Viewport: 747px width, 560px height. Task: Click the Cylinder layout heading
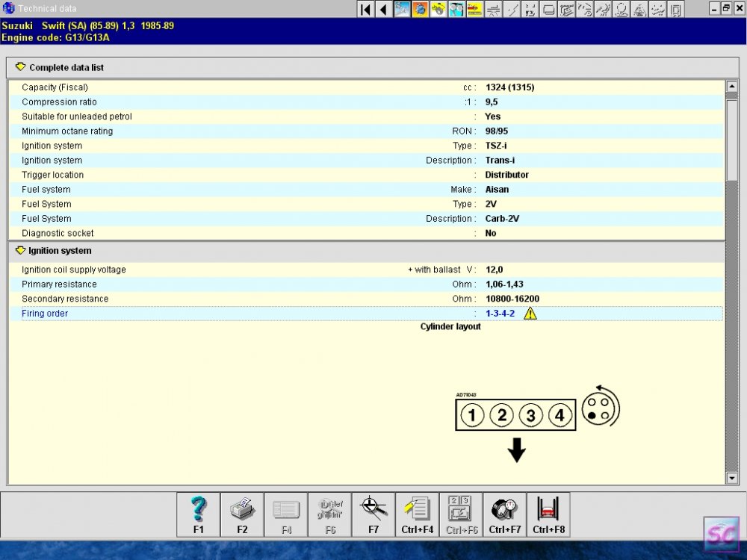point(450,327)
